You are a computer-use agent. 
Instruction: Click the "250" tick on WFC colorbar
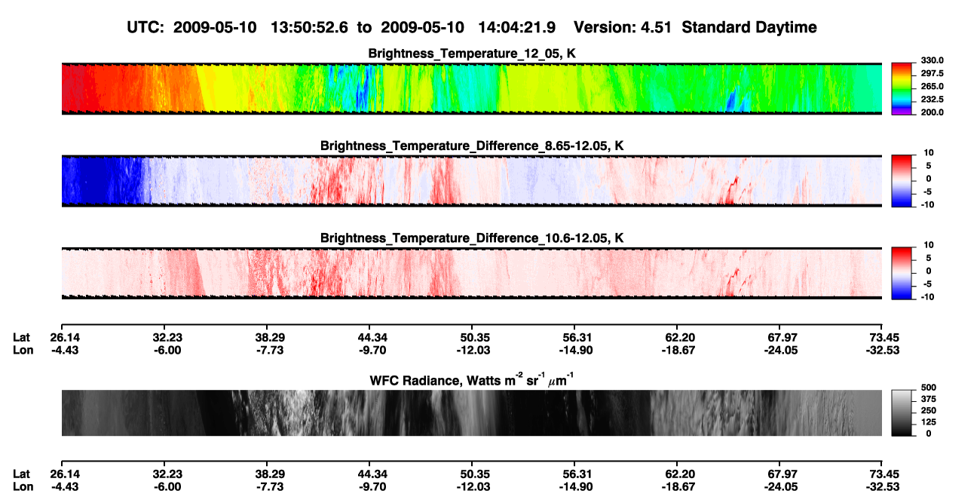point(927,410)
